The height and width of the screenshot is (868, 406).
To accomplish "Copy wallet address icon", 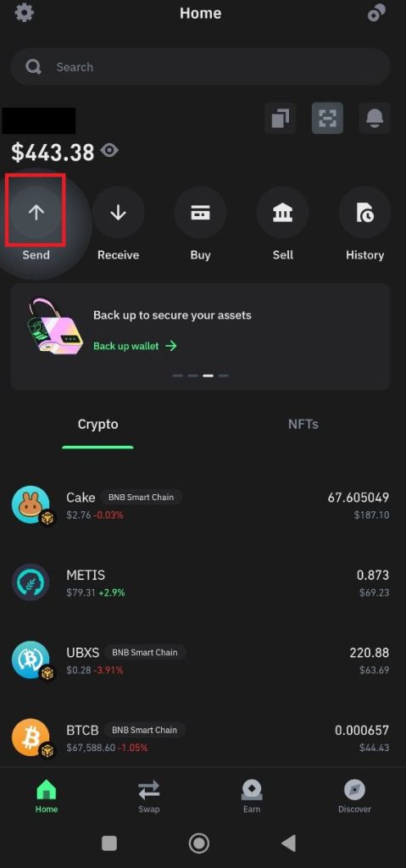I will 281,118.
